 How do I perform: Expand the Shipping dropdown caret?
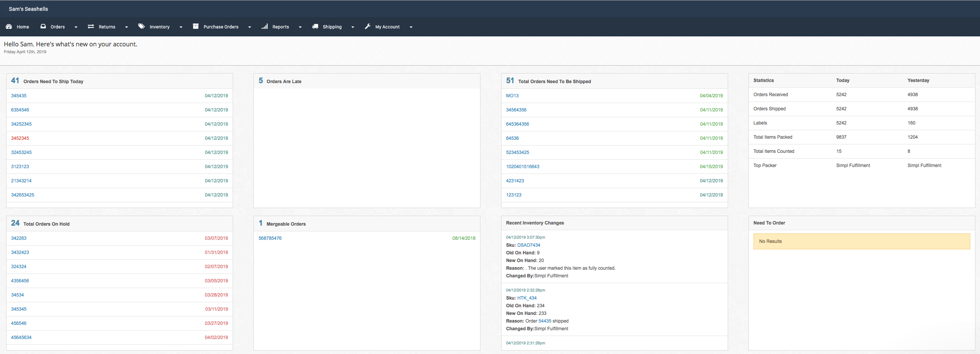pyautogui.click(x=353, y=27)
